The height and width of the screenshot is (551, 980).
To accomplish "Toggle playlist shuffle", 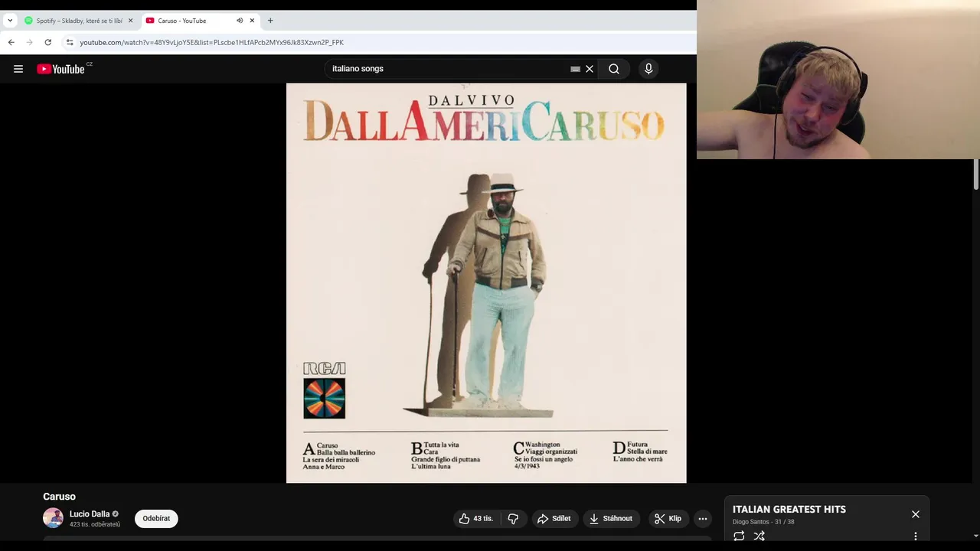I will [759, 536].
